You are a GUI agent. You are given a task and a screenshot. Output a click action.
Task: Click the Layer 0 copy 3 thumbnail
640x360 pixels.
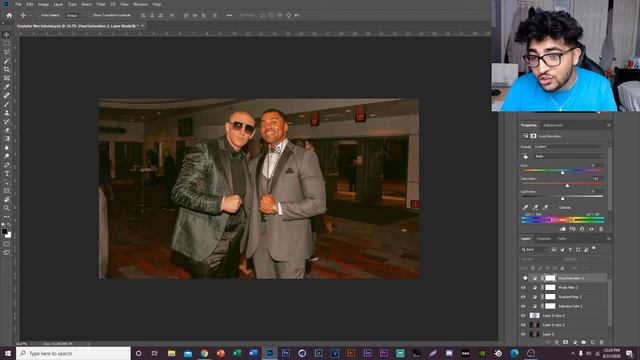tap(534, 325)
